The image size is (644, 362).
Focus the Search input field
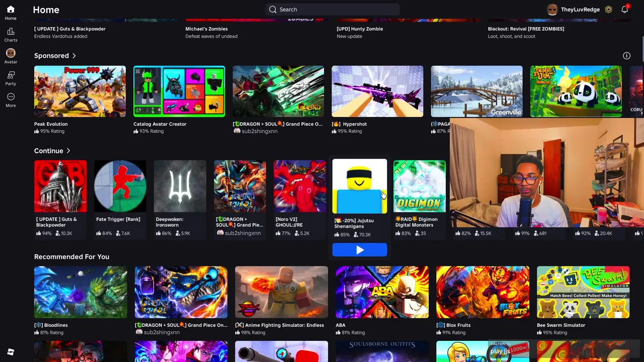[333, 10]
